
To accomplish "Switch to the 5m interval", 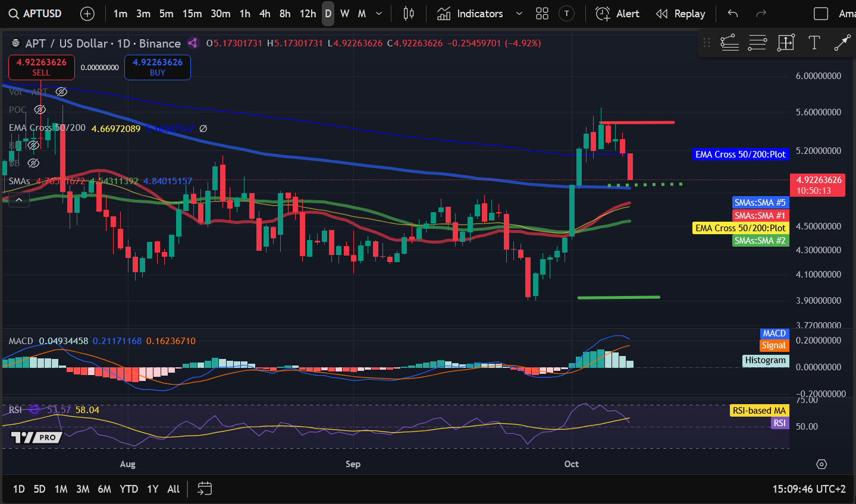I will click(167, 14).
